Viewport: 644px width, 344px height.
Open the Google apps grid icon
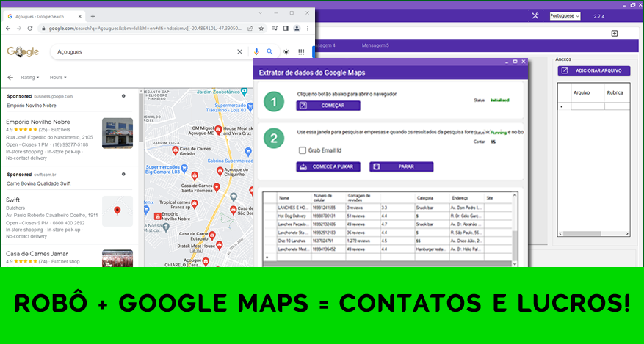tap(302, 51)
